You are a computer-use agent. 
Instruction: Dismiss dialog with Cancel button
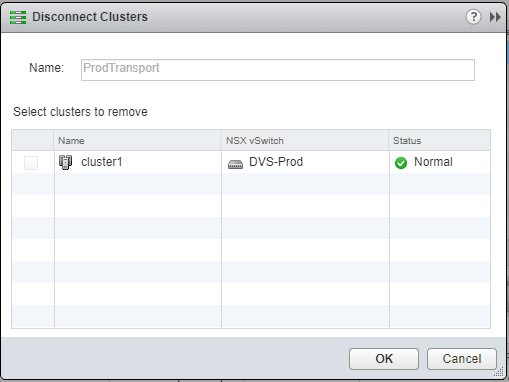tap(462, 359)
